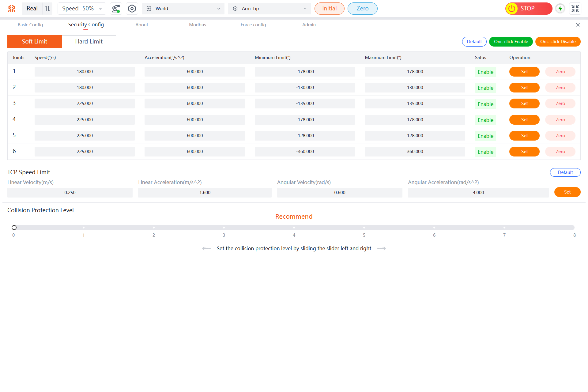Switch to the Hard Limit tab
Image resolution: width=588 pixels, height=392 pixels.
pyautogui.click(x=89, y=42)
